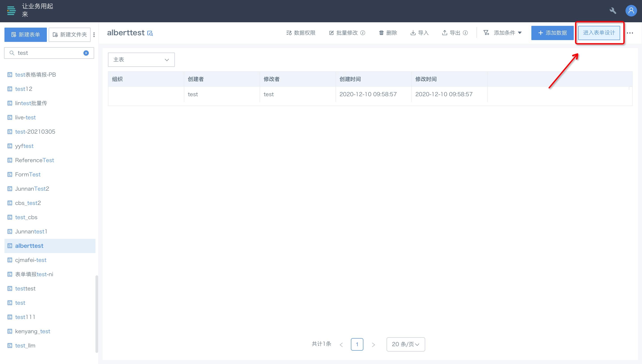This screenshot has height=364, width=642.
Task: Click the preview icon beside alberttest title
Action: 150,33
